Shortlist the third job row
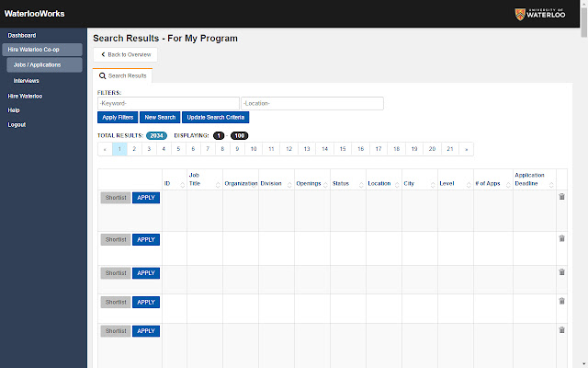The width and height of the screenshot is (588, 368). click(x=116, y=273)
